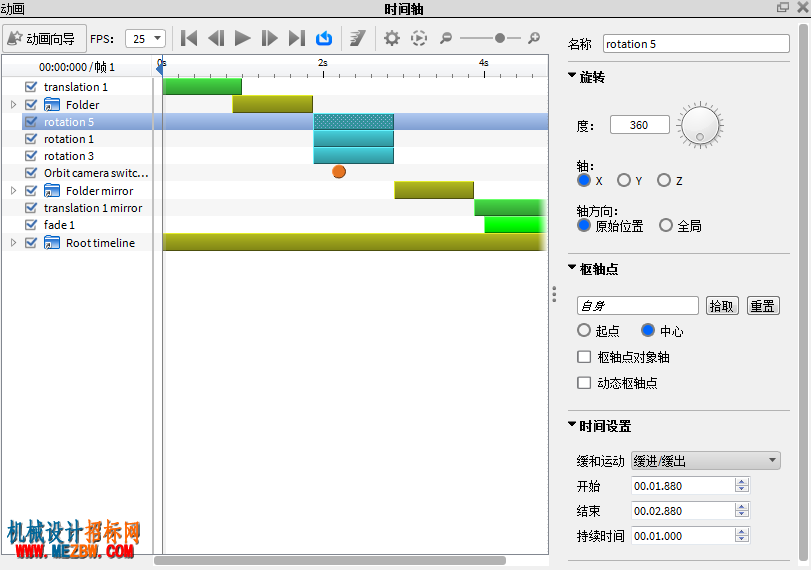Jump to the animation start
Screen dimensions: 811x570
(189, 38)
